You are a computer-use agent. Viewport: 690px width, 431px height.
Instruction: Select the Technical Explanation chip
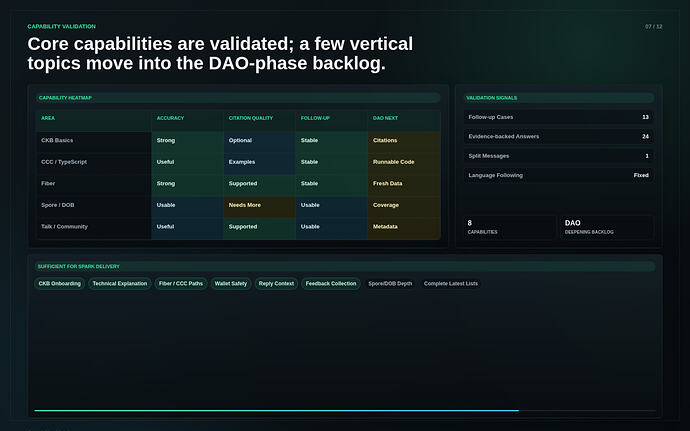pos(120,284)
